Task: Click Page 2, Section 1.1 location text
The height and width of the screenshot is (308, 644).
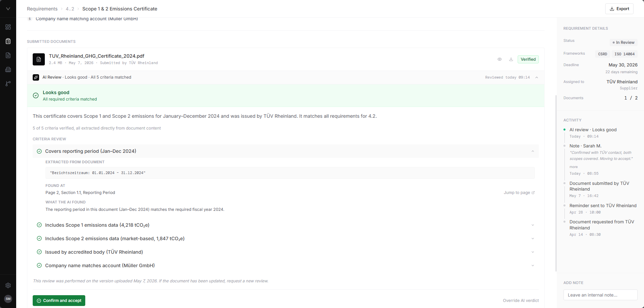Action: 80,193
